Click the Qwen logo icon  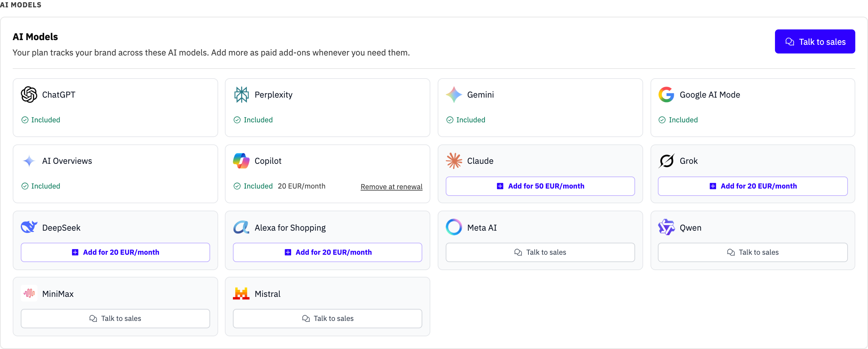(x=666, y=227)
